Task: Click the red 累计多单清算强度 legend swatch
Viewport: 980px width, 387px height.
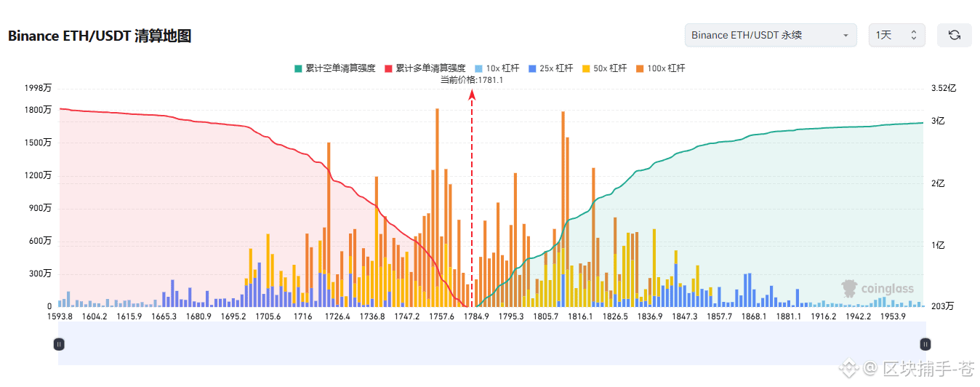Action: (x=388, y=68)
